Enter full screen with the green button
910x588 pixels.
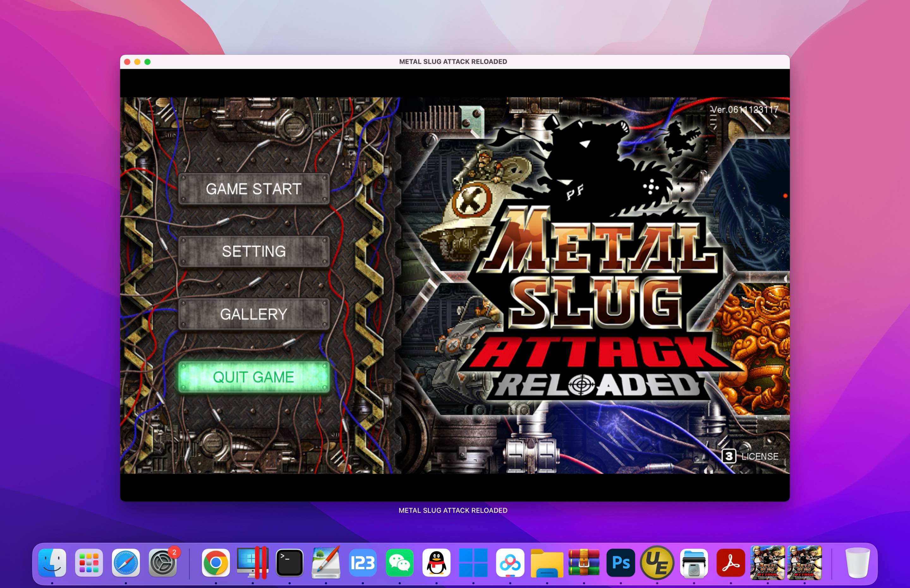point(148,62)
